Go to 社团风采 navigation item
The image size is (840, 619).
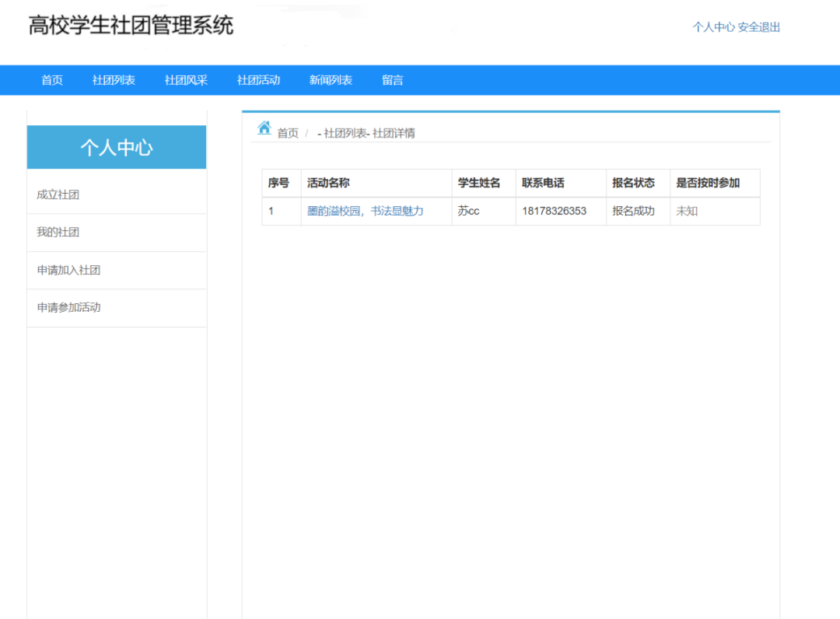click(186, 80)
